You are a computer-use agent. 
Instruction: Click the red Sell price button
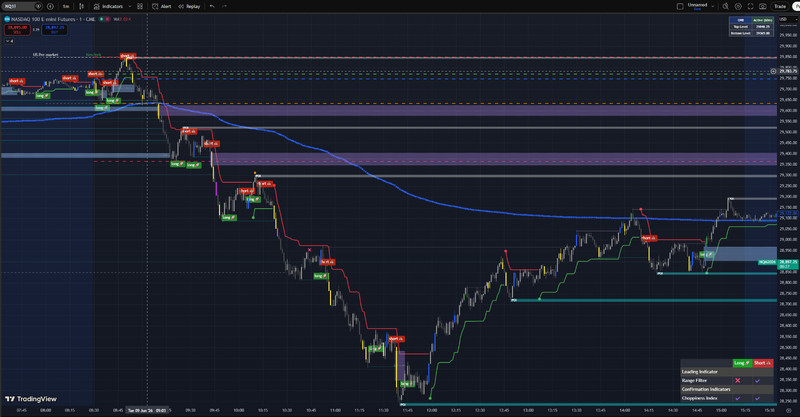(17, 30)
